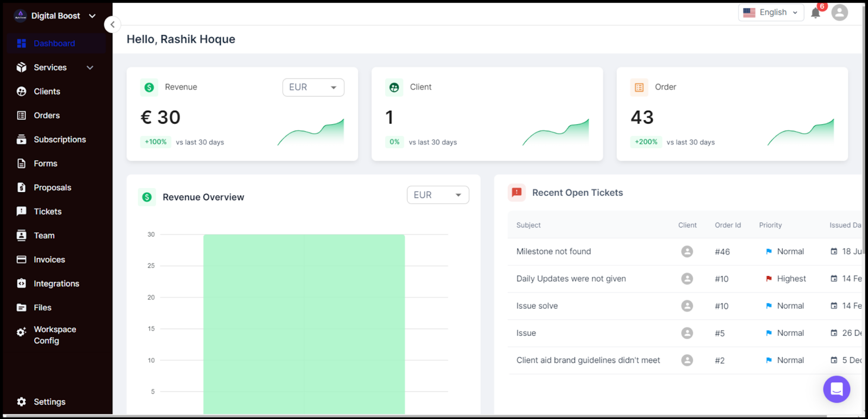Click the Subscriptions sidebar icon
The width and height of the screenshot is (868, 419).
pos(21,139)
